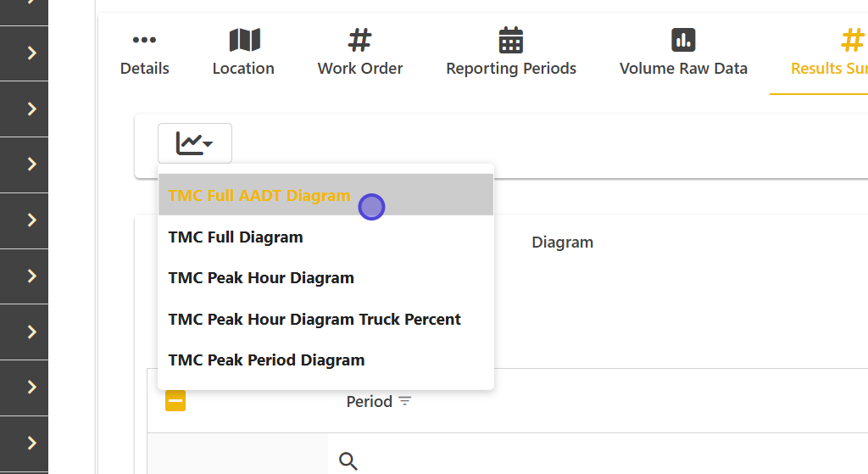
Task: Choose TMC Peak Period Diagram
Action: (x=266, y=360)
